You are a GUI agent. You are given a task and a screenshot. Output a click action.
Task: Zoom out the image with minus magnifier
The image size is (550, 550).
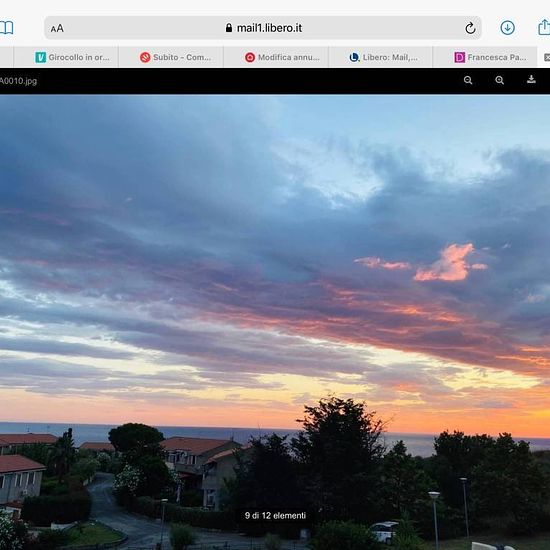(468, 80)
